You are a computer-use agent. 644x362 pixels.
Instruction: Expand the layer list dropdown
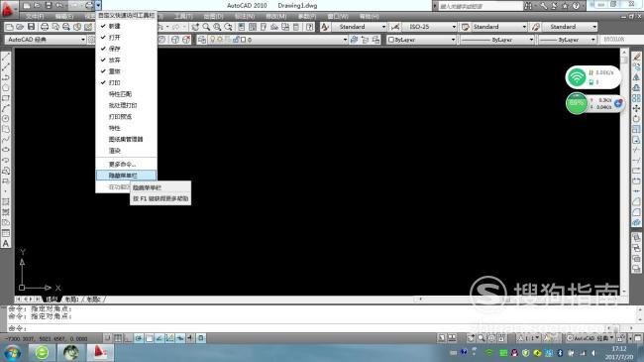point(345,40)
